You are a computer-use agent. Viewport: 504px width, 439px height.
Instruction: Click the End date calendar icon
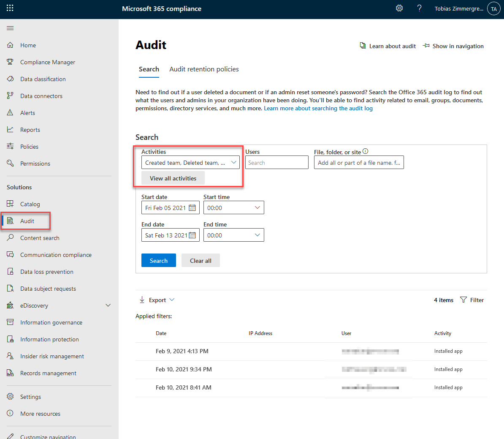tap(192, 235)
